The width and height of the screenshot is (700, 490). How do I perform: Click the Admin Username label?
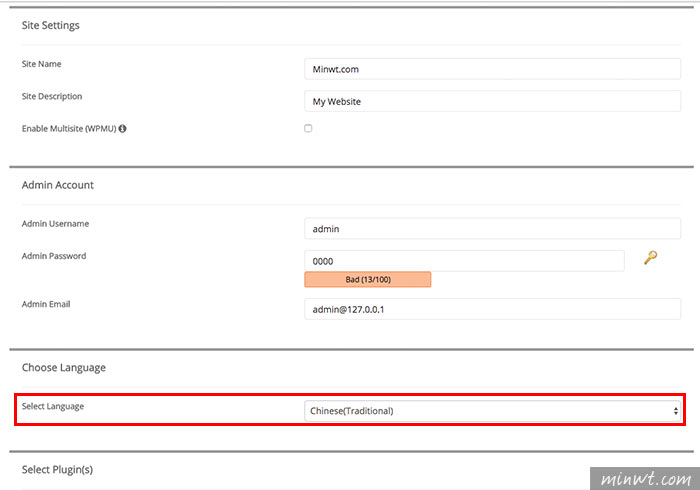(55, 224)
